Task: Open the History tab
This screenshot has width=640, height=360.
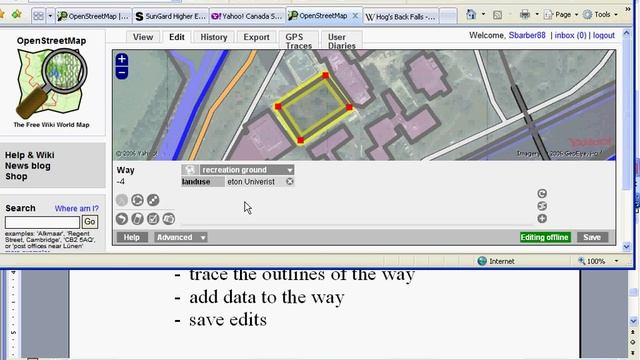Action: coord(213,37)
